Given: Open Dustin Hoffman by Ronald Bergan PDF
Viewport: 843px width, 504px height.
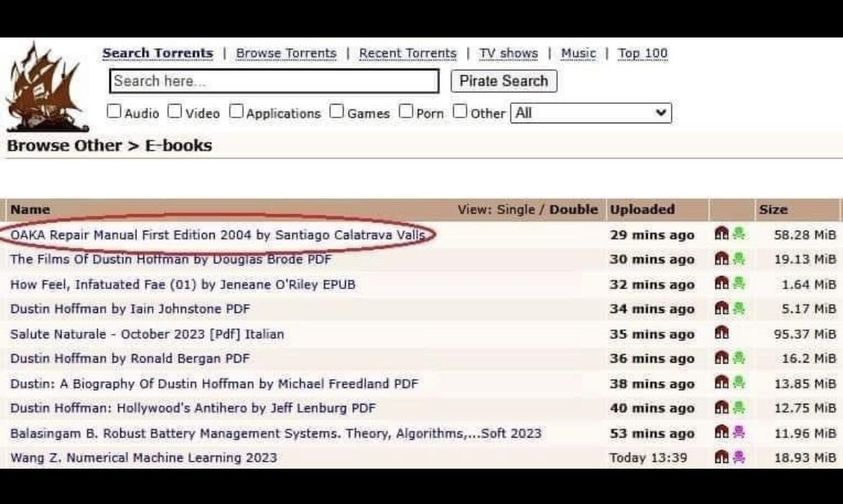Looking at the screenshot, I should (130, 358).
